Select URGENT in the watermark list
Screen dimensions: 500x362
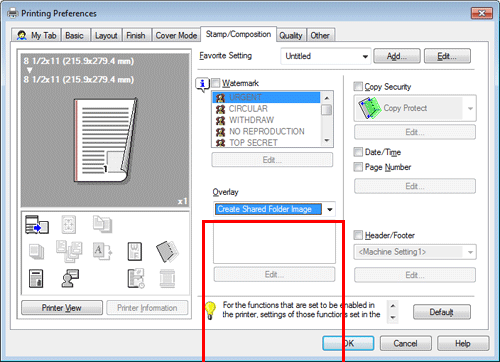(x=266, y=97)
